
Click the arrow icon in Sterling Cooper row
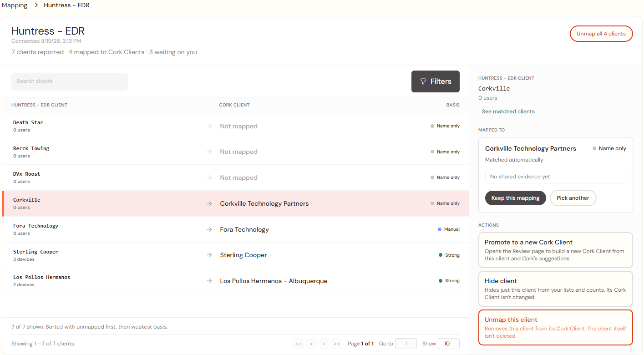209,255
